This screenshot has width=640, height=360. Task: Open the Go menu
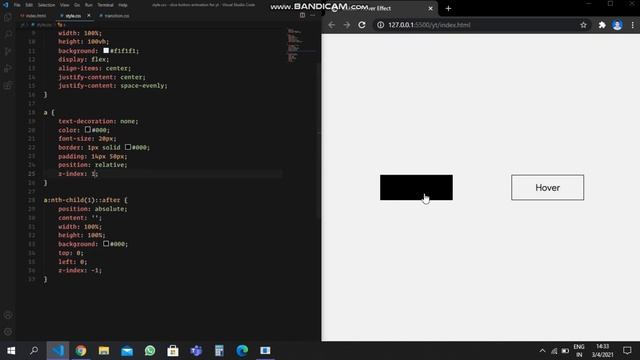point(77,5)
